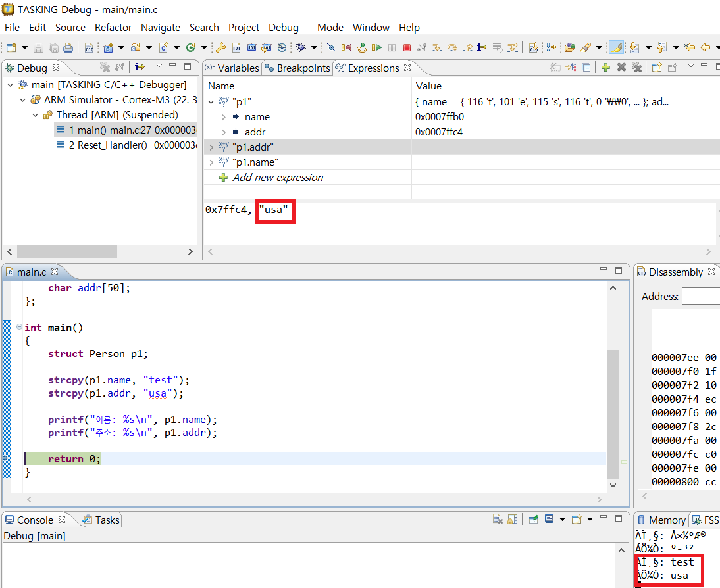Click the Build wrench icon
720x588 pixels.
coord(221,47)
